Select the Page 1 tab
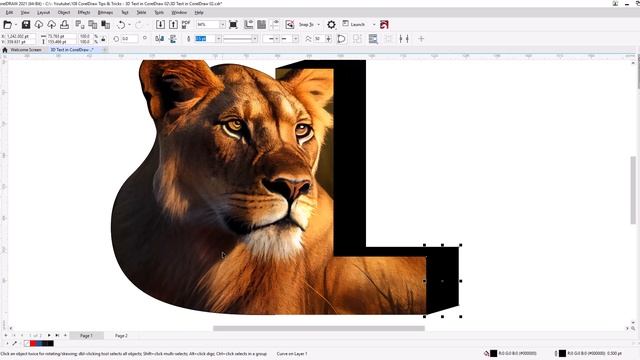The width and height of the screenshot is (640, 360). pyautogui.click(x=86, y=336)
